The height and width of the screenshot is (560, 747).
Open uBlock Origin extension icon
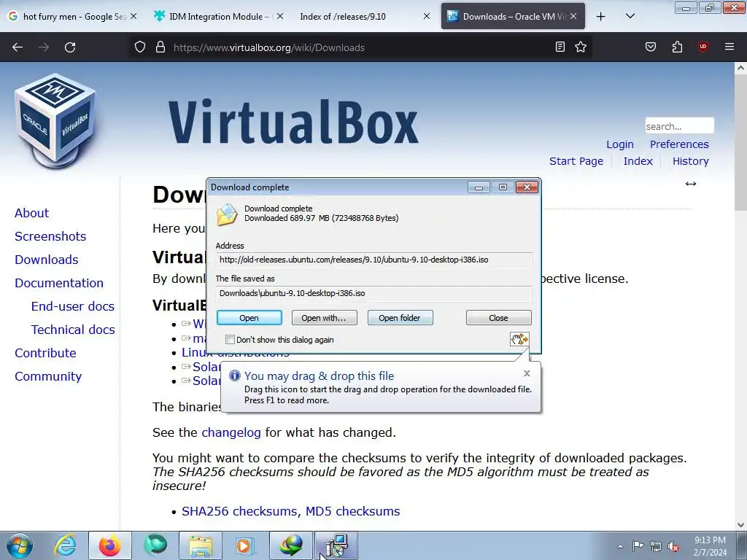pyautogui.click(x=703, y=47)
